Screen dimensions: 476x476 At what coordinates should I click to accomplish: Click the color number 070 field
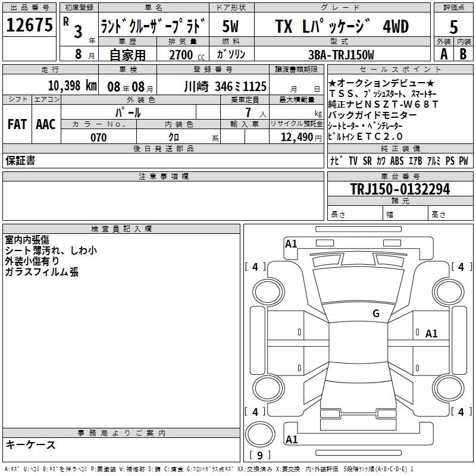pos(98,137)
